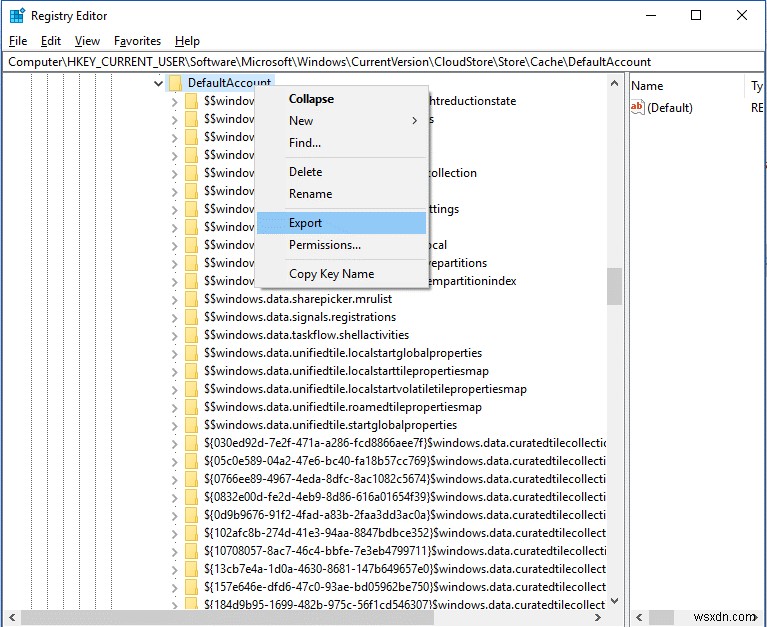Image resolution: width=767 pixels, height=627 pixels.
Task: Click folder icon of ${0d9b9676 key
Action: (x=191, y=515)
